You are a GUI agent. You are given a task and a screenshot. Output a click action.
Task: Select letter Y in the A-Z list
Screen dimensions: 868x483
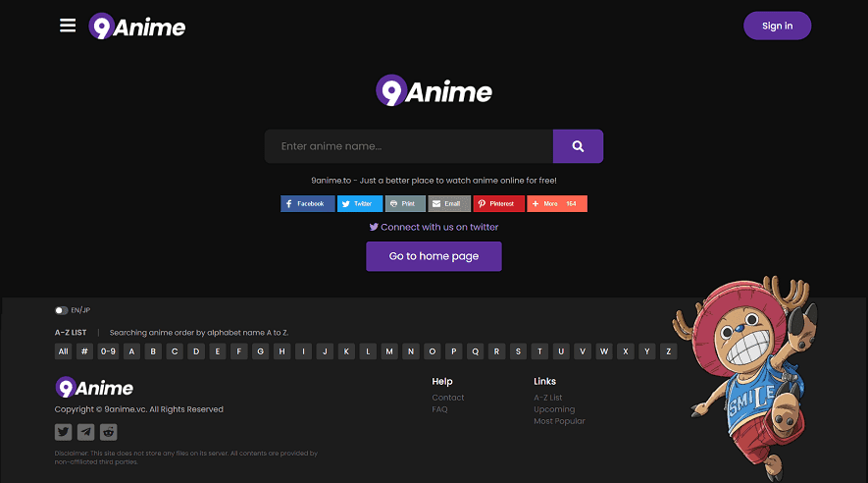(647, 351)
